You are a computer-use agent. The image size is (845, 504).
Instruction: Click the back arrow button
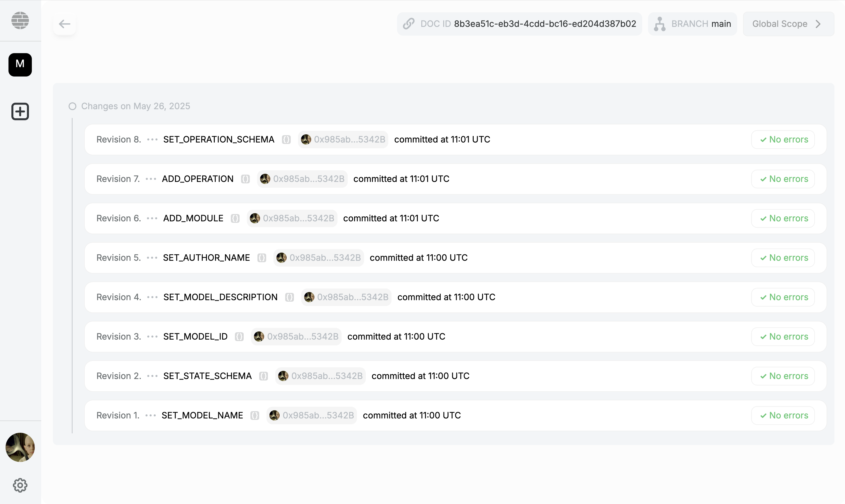pos(64,24)
